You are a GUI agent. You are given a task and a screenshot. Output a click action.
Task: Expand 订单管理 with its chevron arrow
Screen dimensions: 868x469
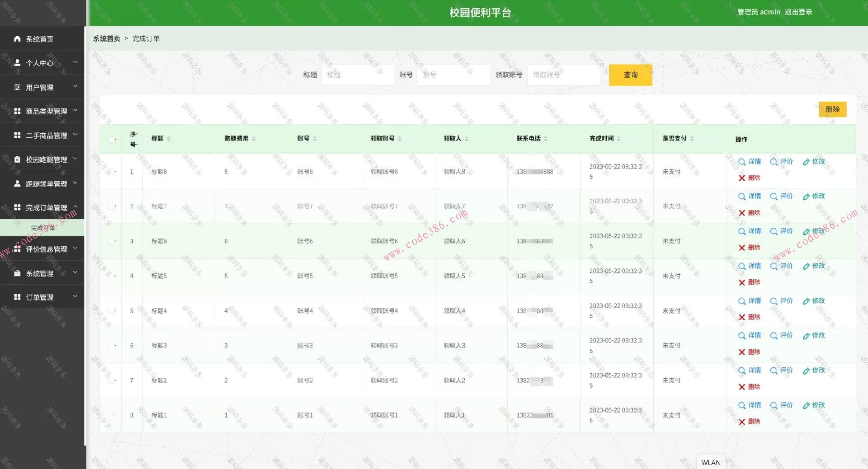[x=75, y=296]
